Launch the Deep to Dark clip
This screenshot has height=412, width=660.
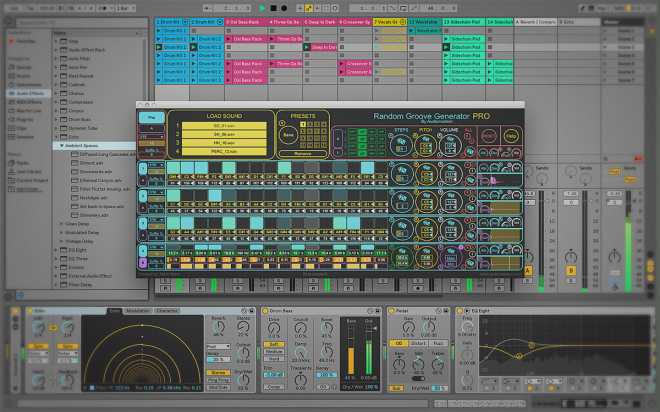[307, 47]
